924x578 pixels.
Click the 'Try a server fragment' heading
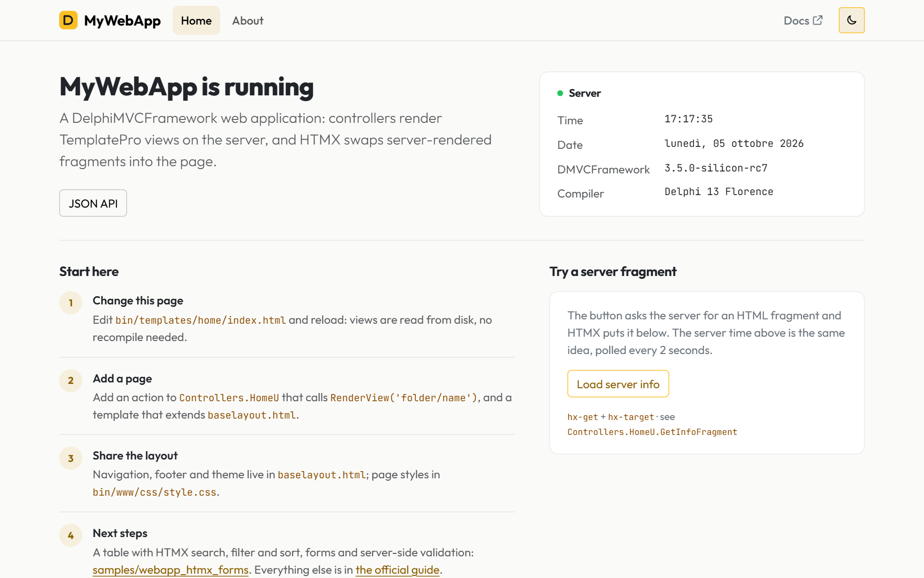tap(613, 272)
